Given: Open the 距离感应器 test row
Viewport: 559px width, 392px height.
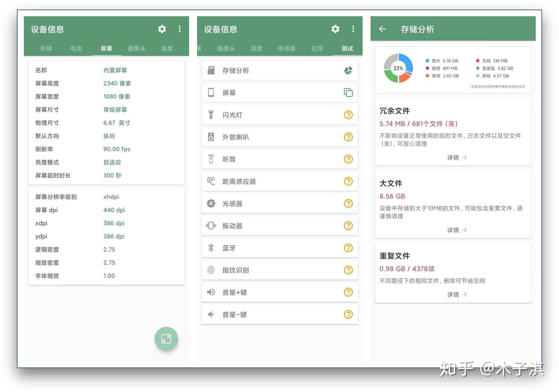Looking at the screenshot, I should pyautogui.click(x=280, y=181).
